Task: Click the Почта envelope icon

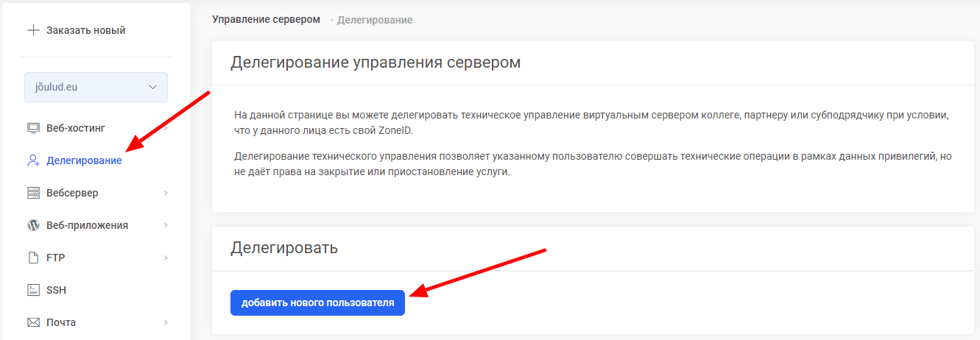Action: (33, 322)
